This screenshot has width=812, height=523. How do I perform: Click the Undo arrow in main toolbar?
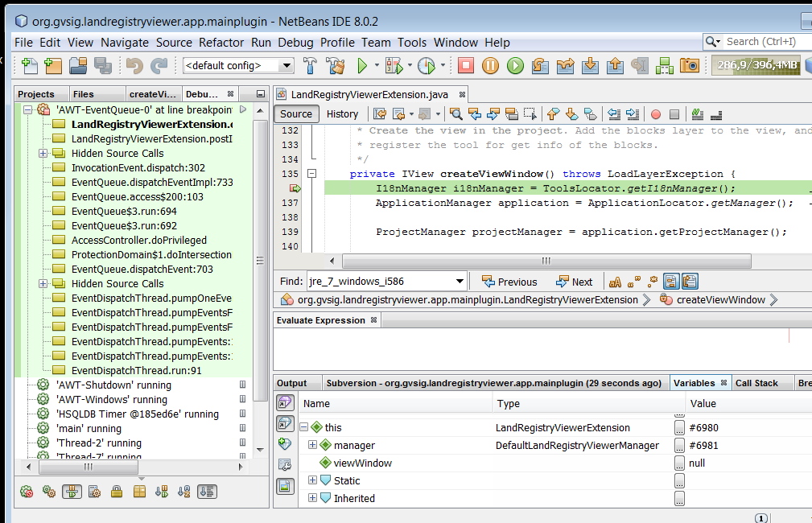tap(134, 65)
